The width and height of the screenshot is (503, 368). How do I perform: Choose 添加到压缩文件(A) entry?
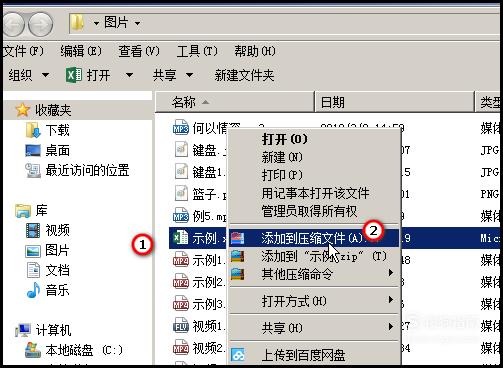point(314,238)
